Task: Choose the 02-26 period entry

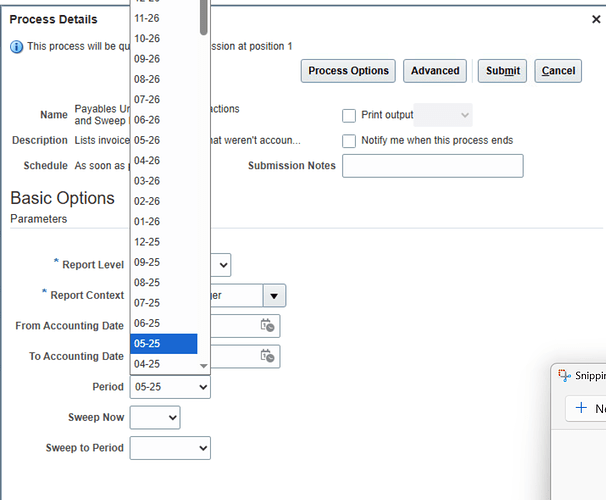Action: tap(164, 201)
